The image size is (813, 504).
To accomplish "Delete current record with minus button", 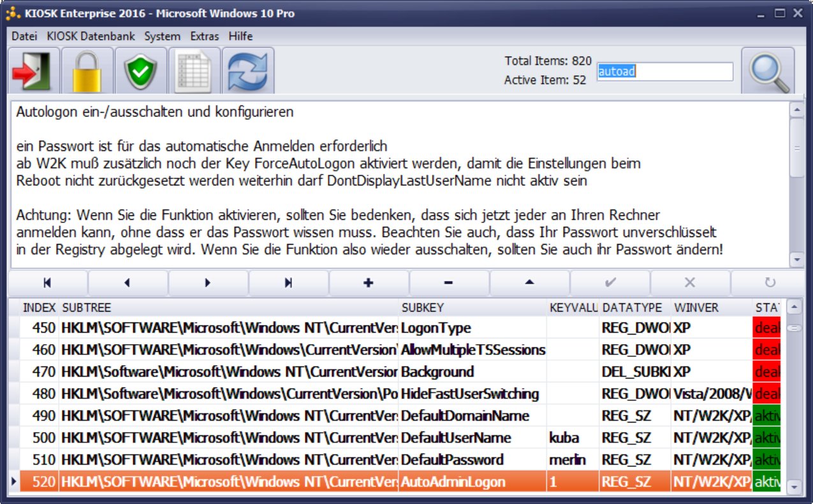I will click(449, 283).
